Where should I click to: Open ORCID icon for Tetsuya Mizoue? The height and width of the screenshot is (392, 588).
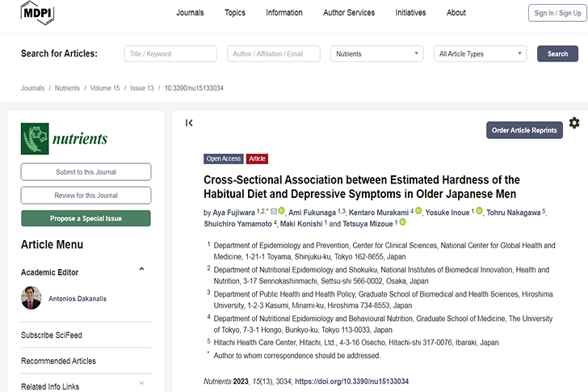pyautogui.click(x=402, y=222)
